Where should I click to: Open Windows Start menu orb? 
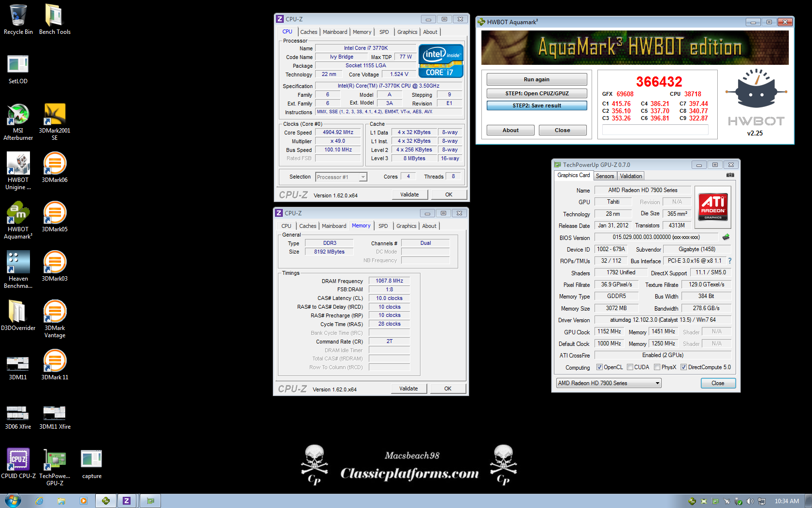13,501
